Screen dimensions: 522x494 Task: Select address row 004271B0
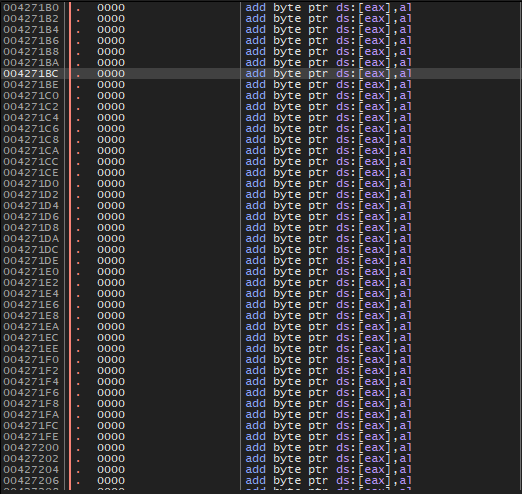pos(31,8)
